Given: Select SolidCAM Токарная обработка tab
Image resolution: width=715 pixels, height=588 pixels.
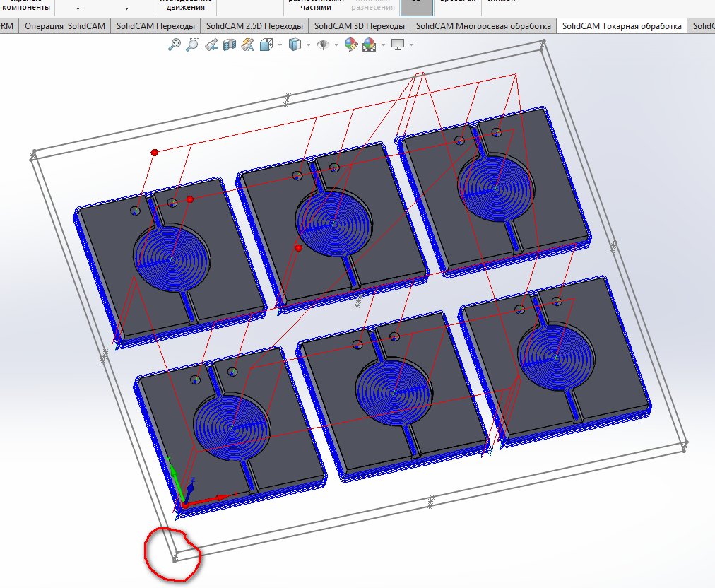Looking at the screenshot, I should point(622,26).
